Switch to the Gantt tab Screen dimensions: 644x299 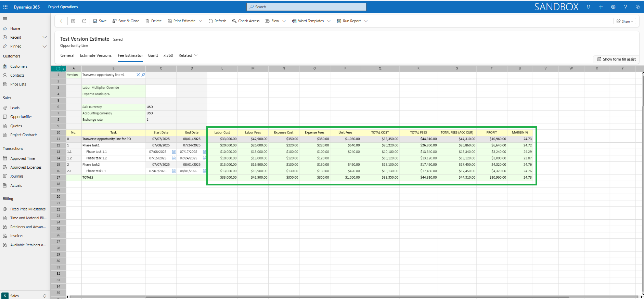pyautogui.click(x=153, y=55)
